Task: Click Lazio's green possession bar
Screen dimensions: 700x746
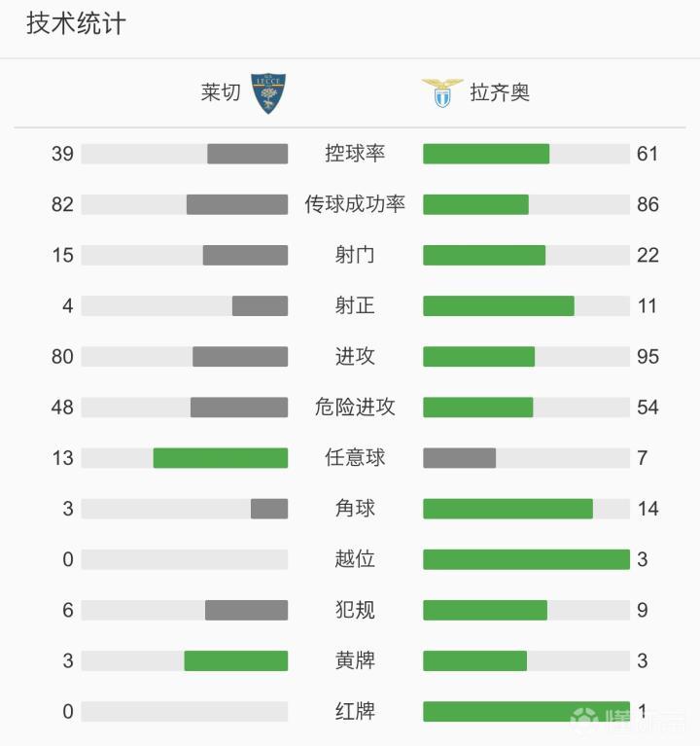Action: point(486,154)
